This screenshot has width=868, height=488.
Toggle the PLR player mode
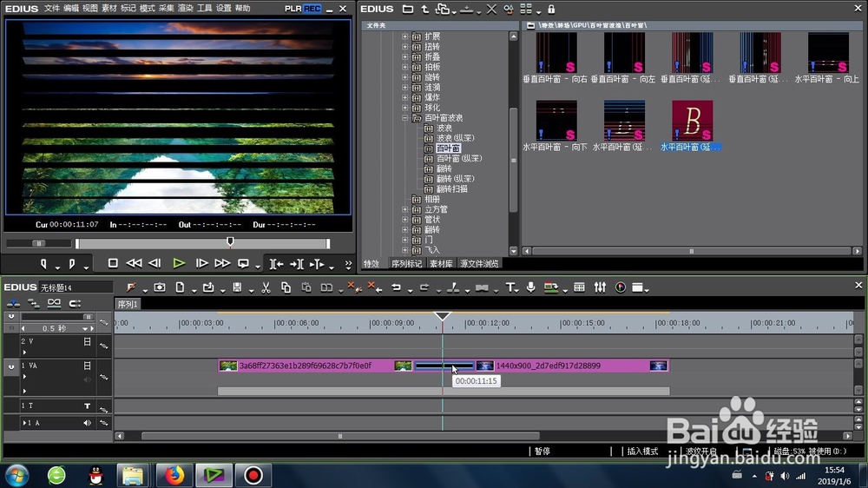coord(293,9)
